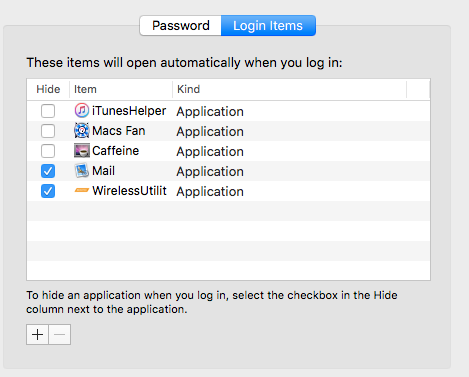
Task: Click the Hide column header
Action: pos(48,89)
